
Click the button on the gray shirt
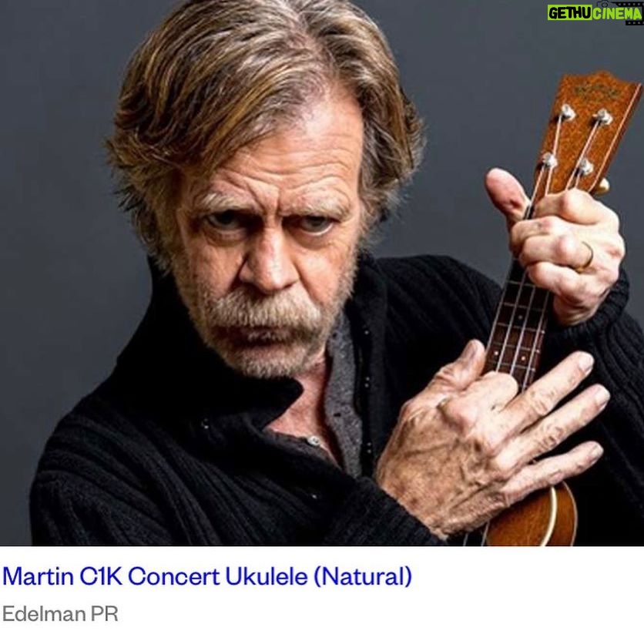[x=314, y=441]
